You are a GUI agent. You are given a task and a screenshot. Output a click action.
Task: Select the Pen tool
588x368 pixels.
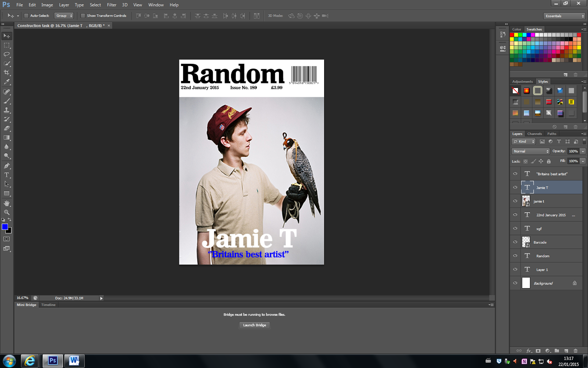tap(7, 166)
